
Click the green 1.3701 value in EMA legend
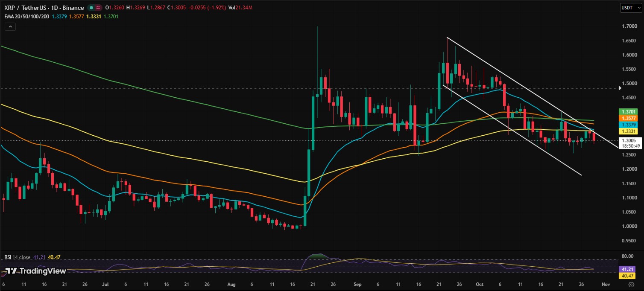point(111,17)
